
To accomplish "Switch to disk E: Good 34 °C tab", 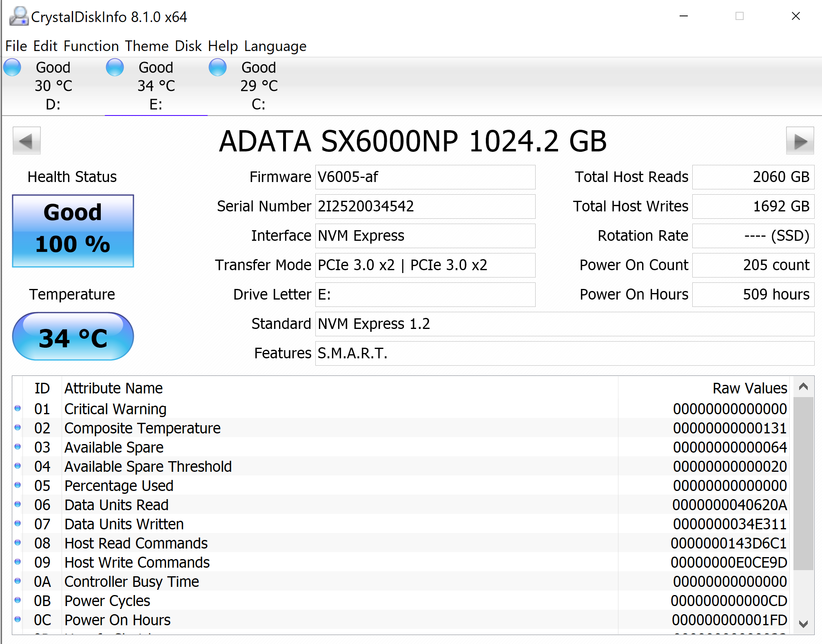I will [156, 86].
